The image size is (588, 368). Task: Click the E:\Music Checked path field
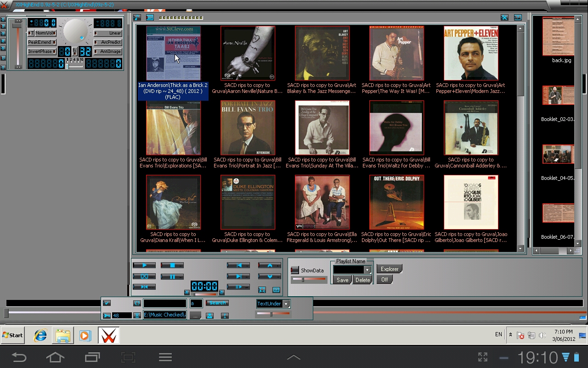(165, 315)
